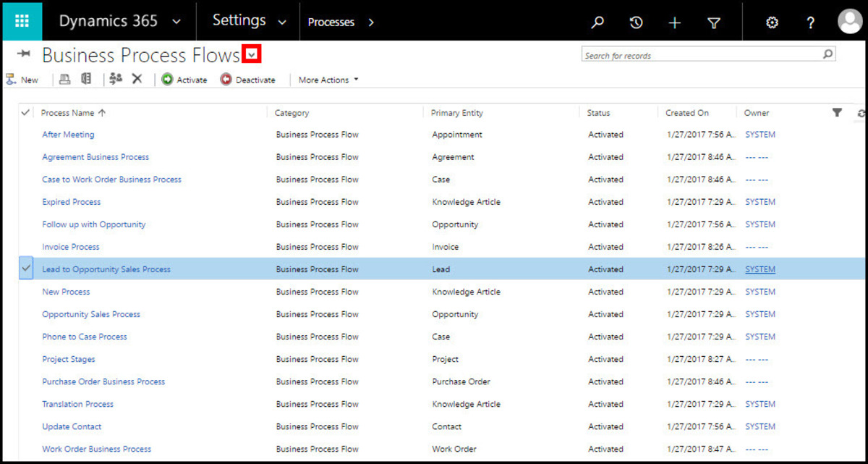Image resolution: width=868 pixels, height=464 pixels.
Task: Select the Invoice entity cell
Action: (x=446, y=247)
